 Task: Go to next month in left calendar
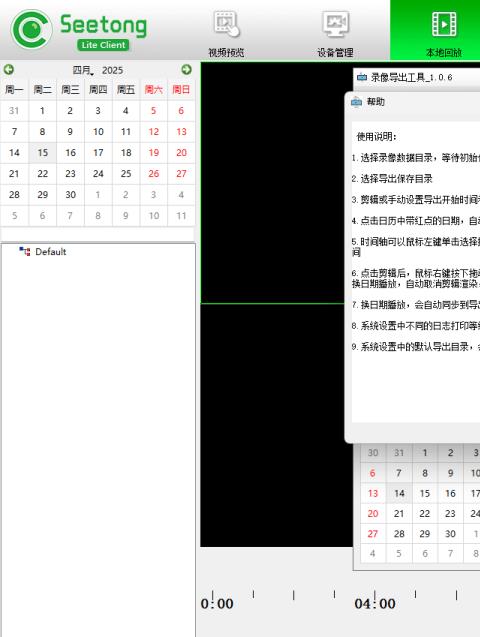(186, 69)
